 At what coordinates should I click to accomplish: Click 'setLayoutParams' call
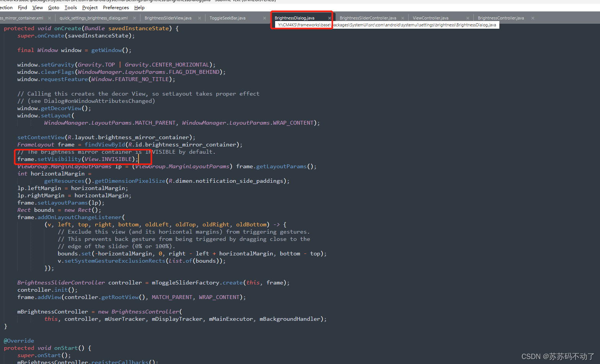pos(63,203)
